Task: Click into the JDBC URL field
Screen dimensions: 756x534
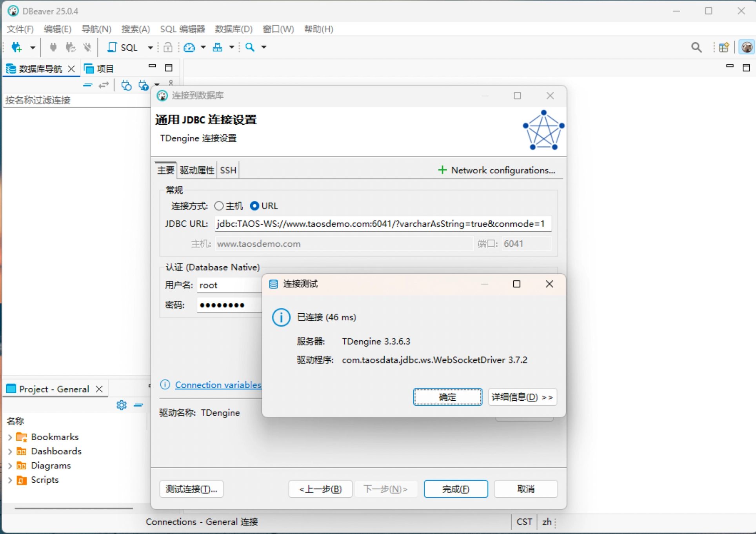Action: 382,224
